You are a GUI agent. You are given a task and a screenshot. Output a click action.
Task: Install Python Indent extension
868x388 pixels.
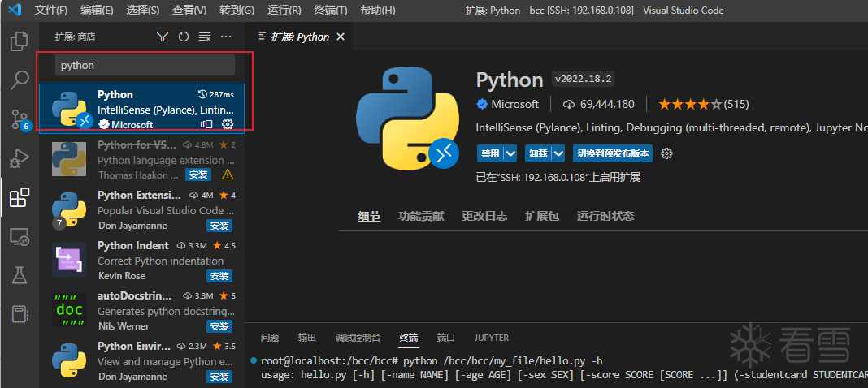[x=219, y=276]
